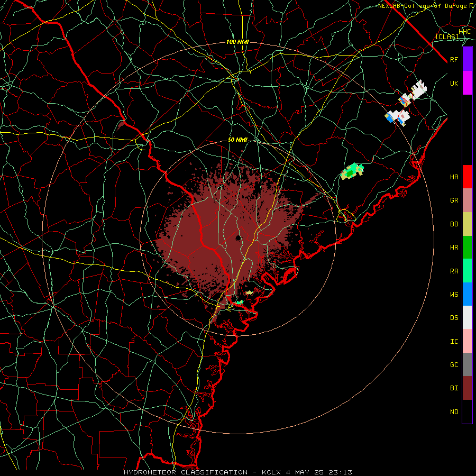This screenshot has width=476, height=476.
Task: Click the Hydrometeor Classification title text
Action: tap(186, 472)
